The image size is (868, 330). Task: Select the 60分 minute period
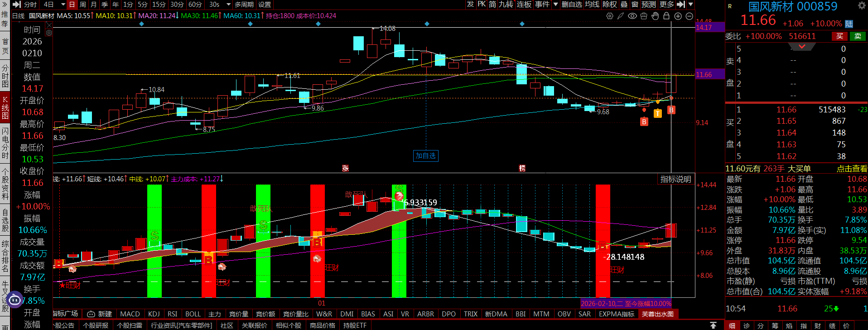click(x=195, y=5)
